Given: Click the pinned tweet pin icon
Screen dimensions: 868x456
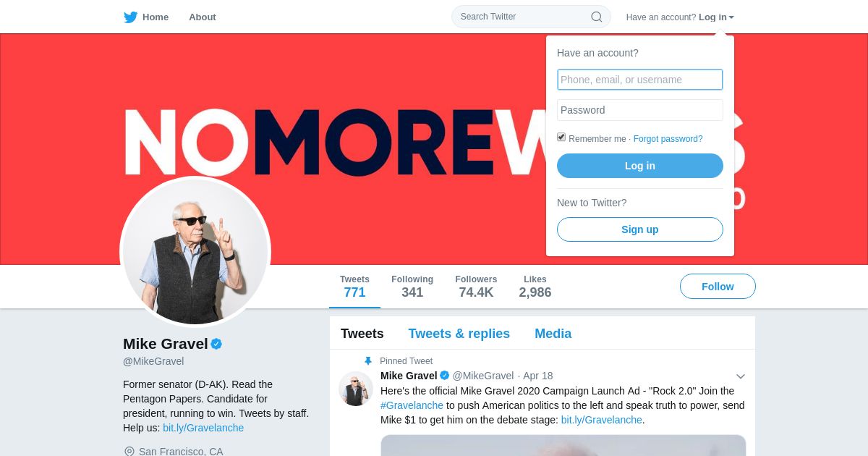Looking at the screenshot, I should point(368,360).
